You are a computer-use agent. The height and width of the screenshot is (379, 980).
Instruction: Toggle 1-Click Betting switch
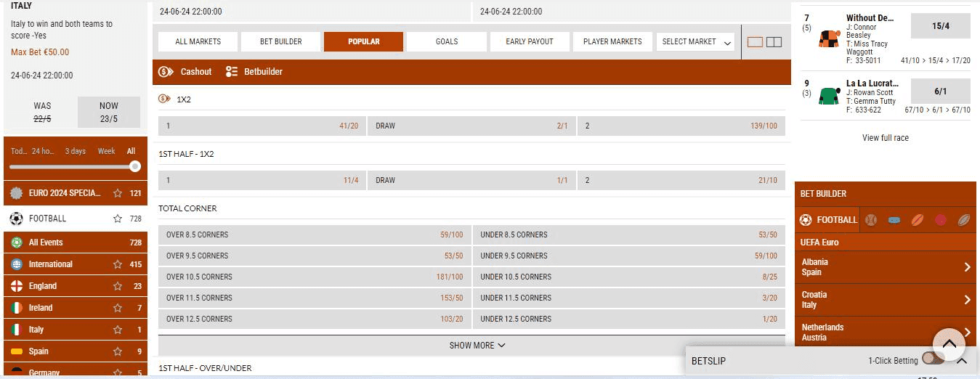pos(933,359)
